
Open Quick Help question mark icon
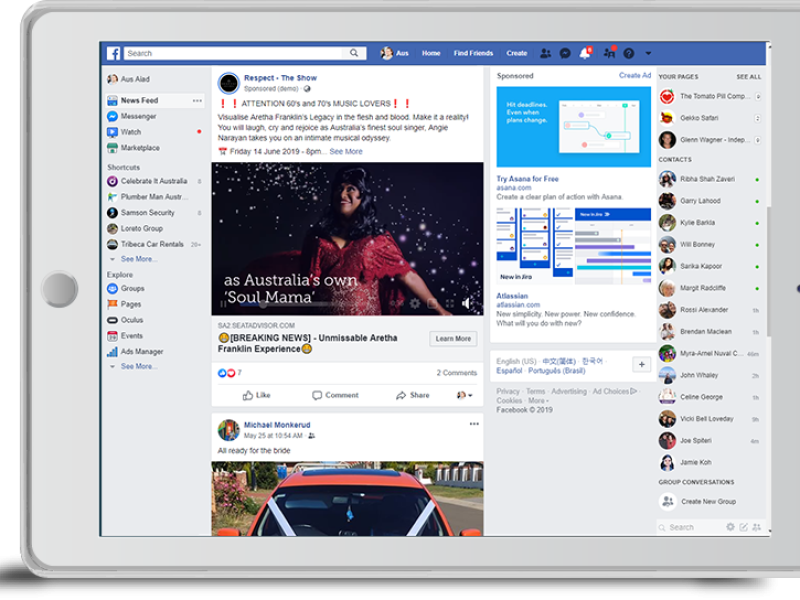(629, 53)
